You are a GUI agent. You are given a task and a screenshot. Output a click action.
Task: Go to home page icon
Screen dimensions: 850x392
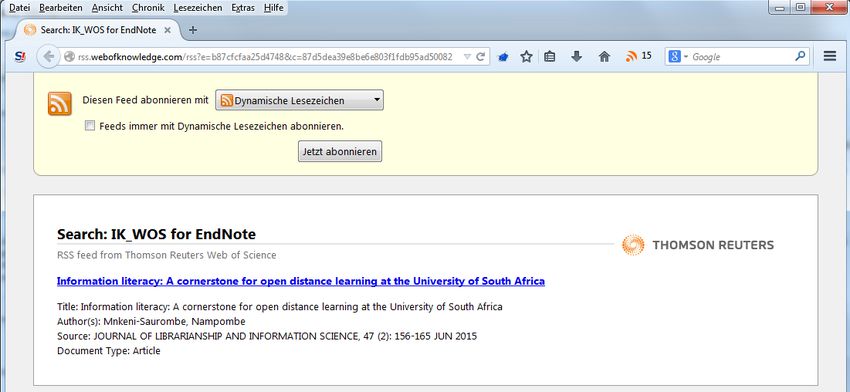pos(604,56)
